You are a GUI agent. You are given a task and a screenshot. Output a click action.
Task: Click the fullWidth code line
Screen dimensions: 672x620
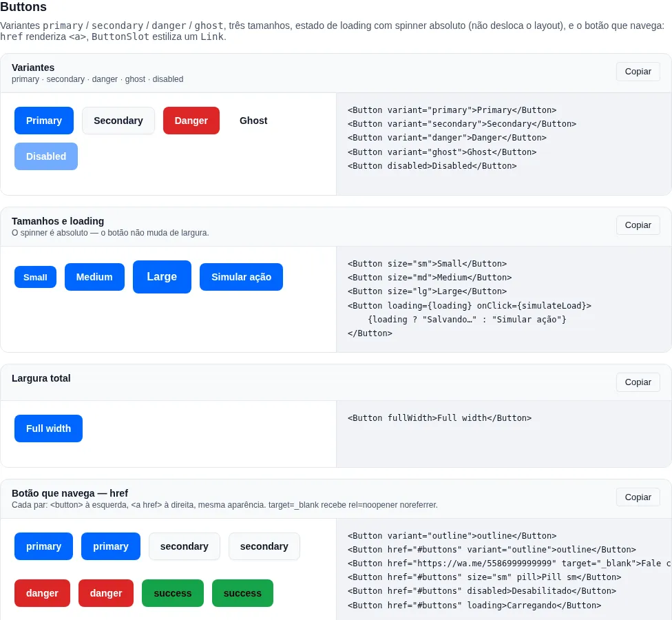(439, 418)
